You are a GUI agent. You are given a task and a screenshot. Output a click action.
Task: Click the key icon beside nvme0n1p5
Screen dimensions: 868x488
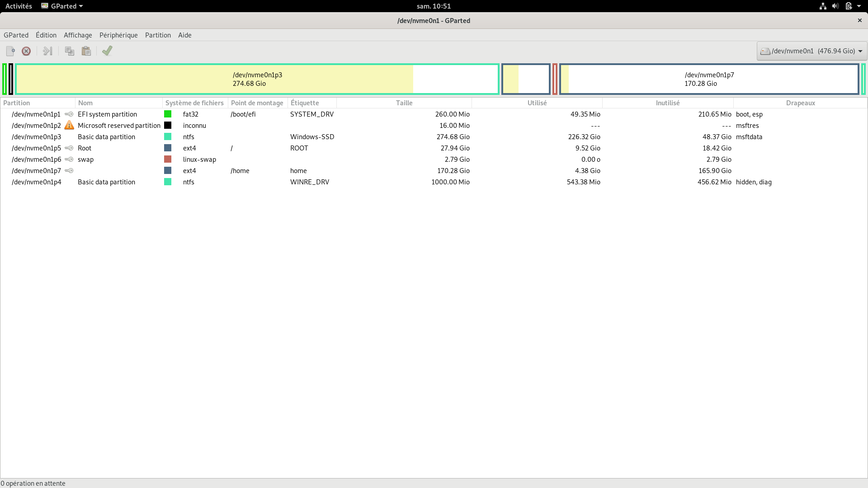pyautogui.click(x=69, y=148)
